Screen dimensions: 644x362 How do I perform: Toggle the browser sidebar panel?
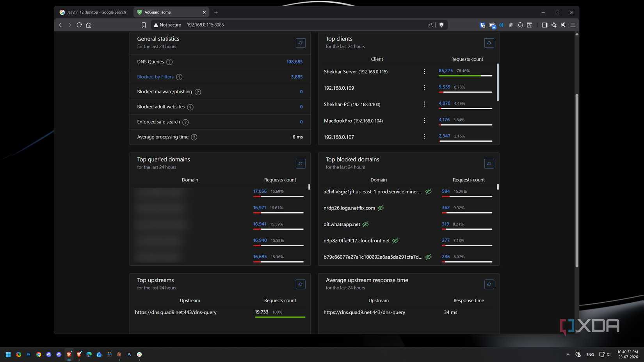[x=544, y=25]
